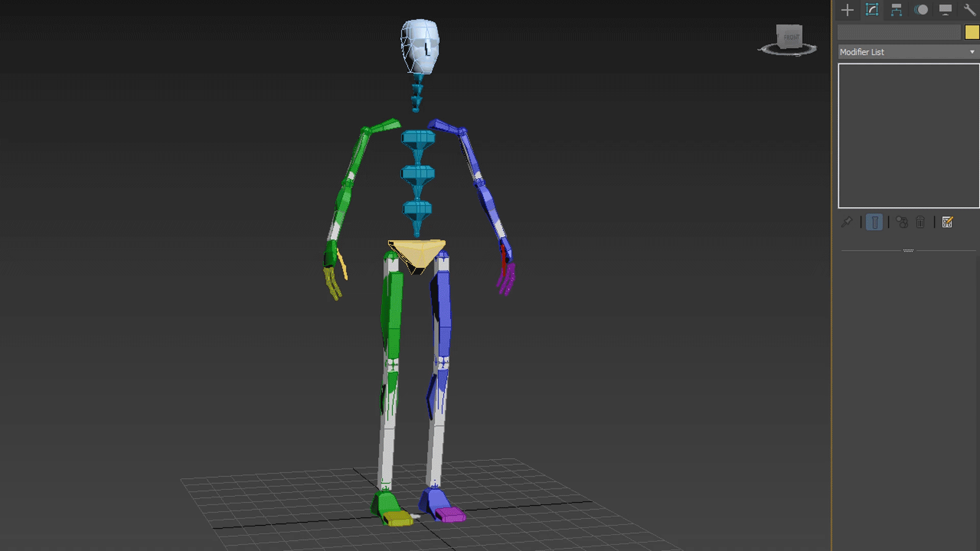Toggle Show End Result button
The height and width of the screenshot is (551, 980).
(874, 222)
